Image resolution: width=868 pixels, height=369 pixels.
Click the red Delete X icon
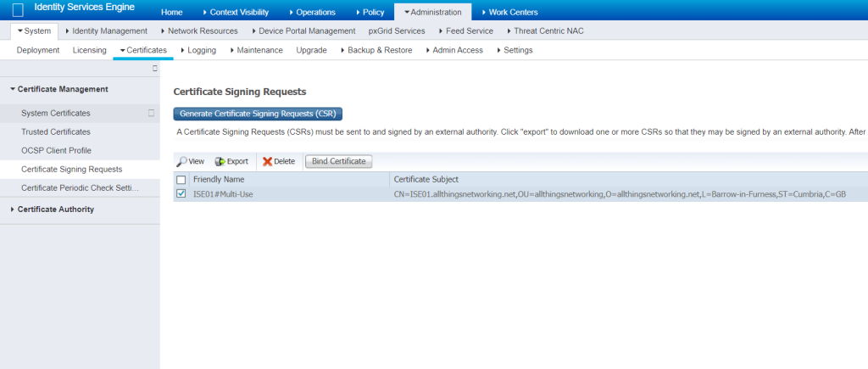[267, 162]
